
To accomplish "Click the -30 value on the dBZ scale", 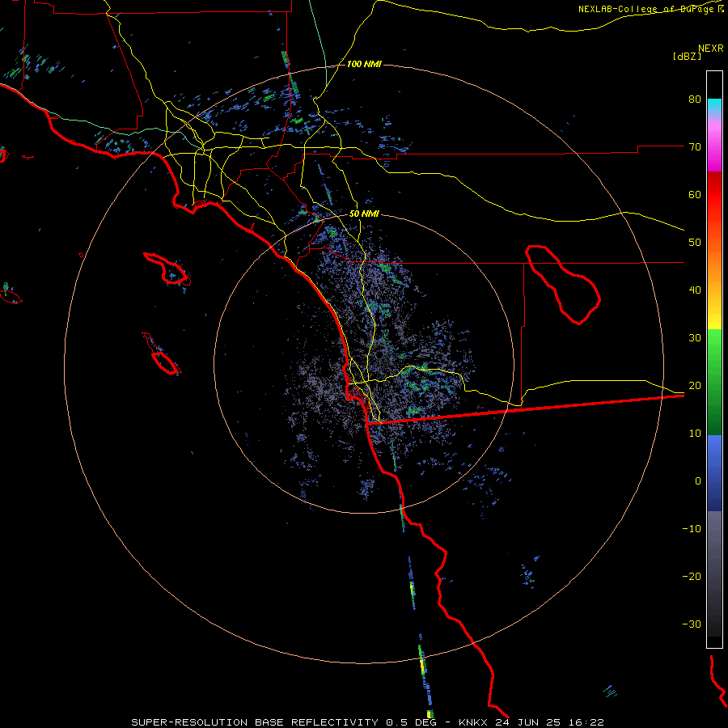I will click(692, 624).
